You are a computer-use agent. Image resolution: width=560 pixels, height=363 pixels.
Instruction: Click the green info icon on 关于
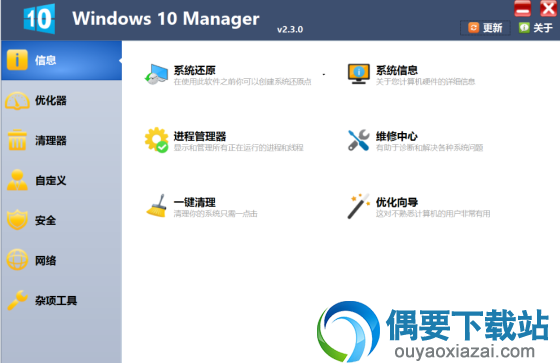[524, 27]
